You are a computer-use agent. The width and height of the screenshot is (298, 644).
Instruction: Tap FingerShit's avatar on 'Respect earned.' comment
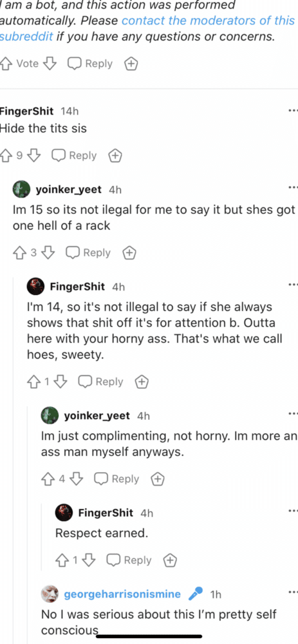[x=64, y=513]
